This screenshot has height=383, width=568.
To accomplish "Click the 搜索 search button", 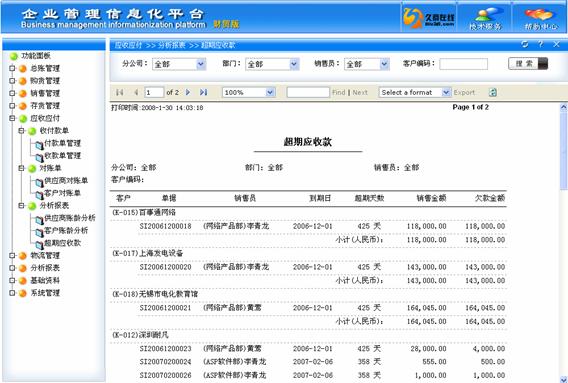I will point(528,64).
